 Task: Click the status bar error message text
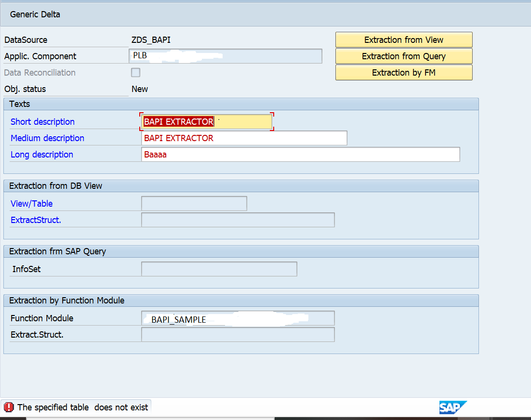(82, 407)
